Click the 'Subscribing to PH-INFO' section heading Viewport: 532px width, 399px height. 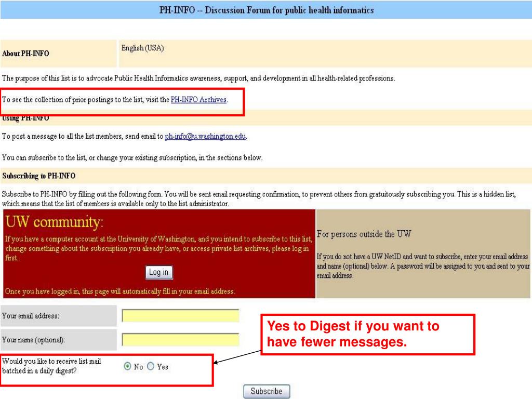(38, 176)
